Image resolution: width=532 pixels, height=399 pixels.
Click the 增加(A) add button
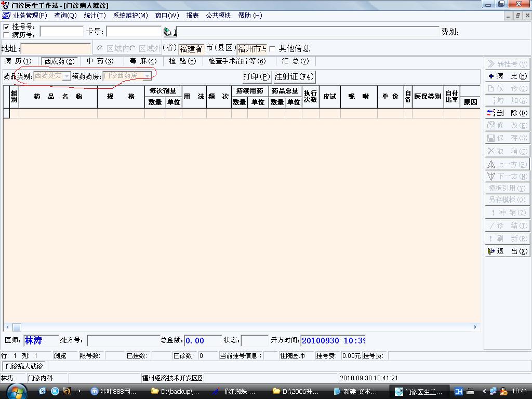coord(507,100)
